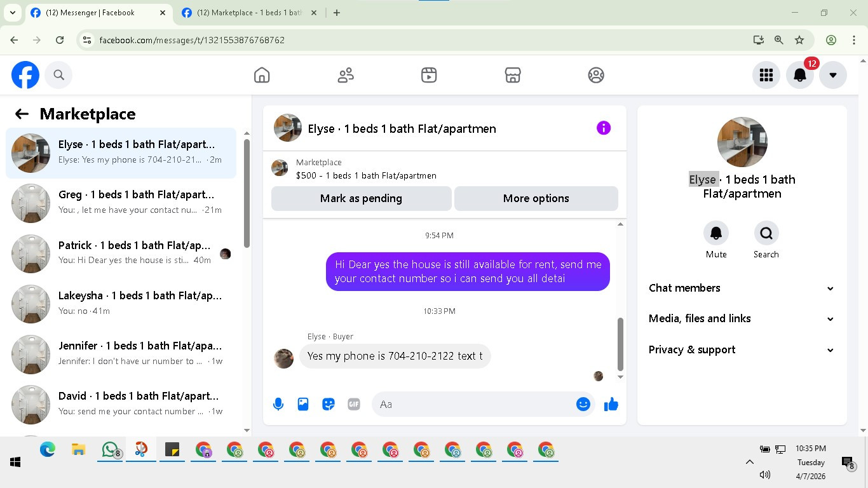Screen dimensions: 868x488
Task: Open the Video (Watch) icon
Action: 429,75
